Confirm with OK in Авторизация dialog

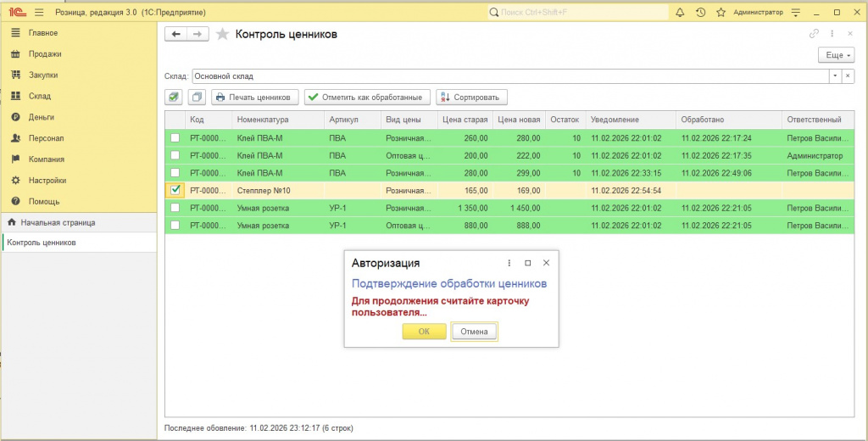pyautogui.click(x=424, y=332)
